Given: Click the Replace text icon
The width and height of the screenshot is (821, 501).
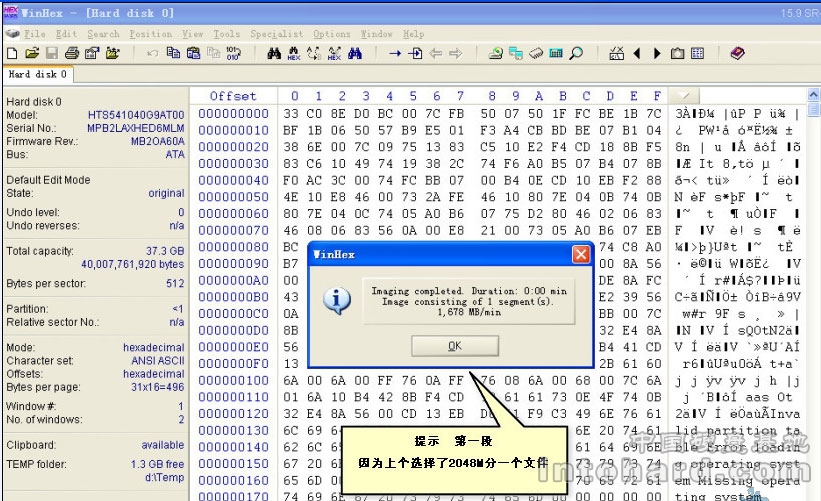Looking at the screenshot, I should [314, 53].
